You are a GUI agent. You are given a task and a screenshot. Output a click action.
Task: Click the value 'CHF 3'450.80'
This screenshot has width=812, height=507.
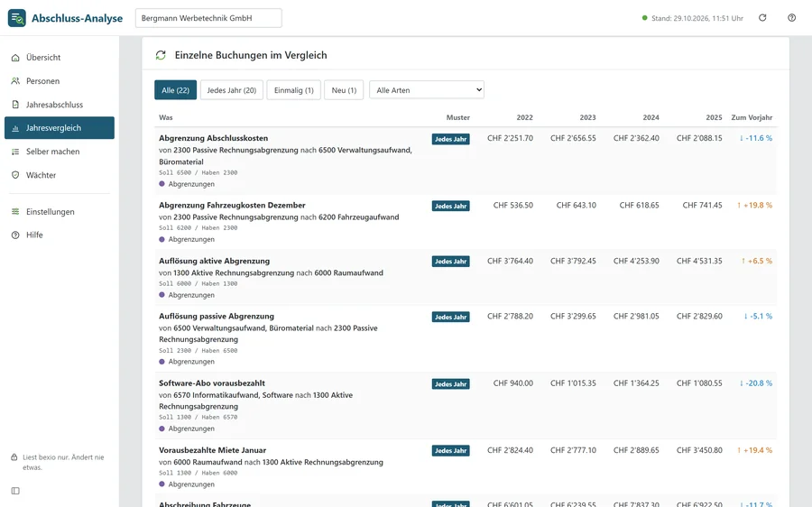click(x=699, y=450)
